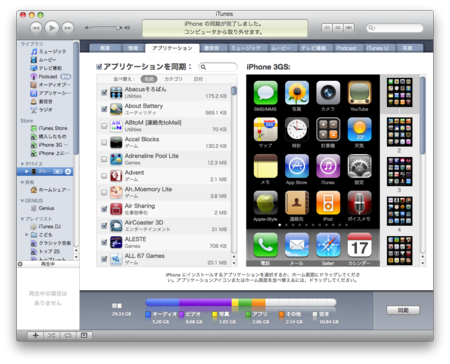Uncheck the Abacus app checkbox
This screenshot has height=364, width=450.
(x=104, y=92)
